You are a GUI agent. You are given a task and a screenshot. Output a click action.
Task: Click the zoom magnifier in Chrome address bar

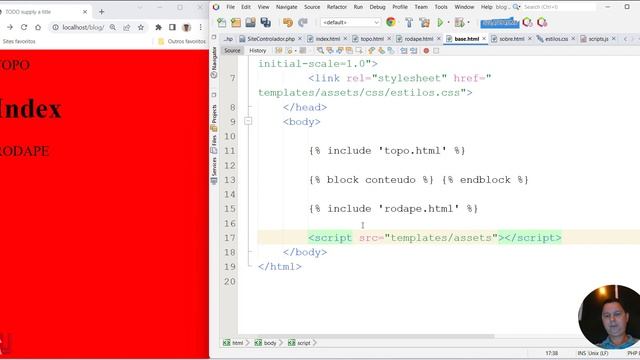point(113,27)
